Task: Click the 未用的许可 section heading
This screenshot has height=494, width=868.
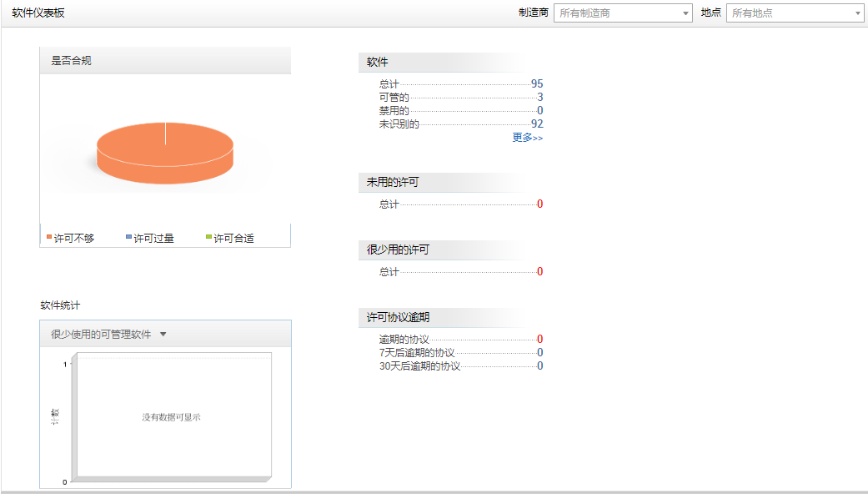Action: pos(393,182)
